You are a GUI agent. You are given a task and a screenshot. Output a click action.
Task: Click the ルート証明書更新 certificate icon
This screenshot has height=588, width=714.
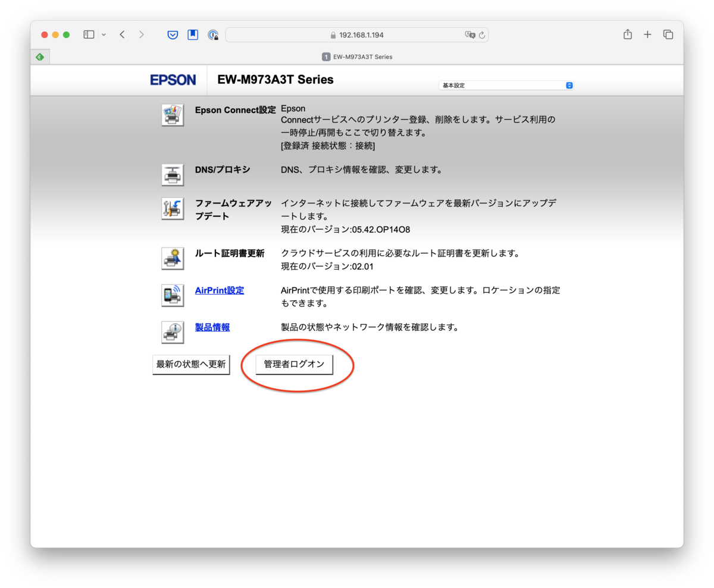click(x=173, y=259)
